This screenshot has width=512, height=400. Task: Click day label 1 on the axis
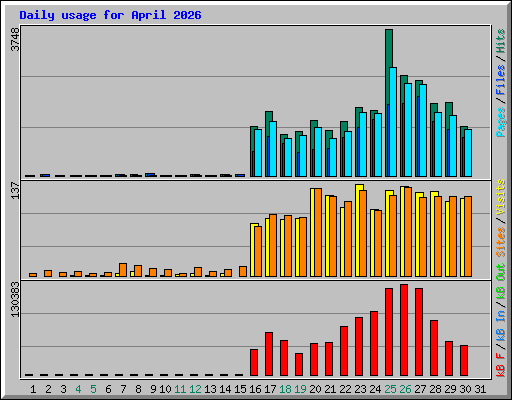33,389
